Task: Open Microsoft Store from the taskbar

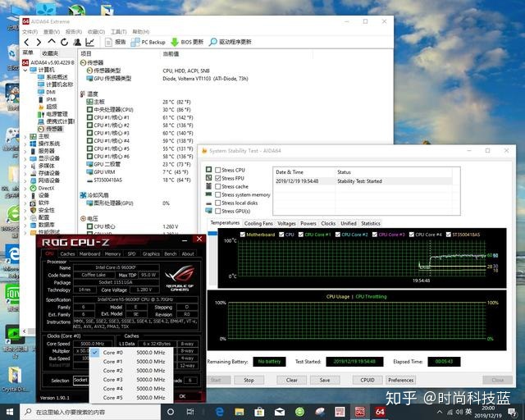Action: 259,412
